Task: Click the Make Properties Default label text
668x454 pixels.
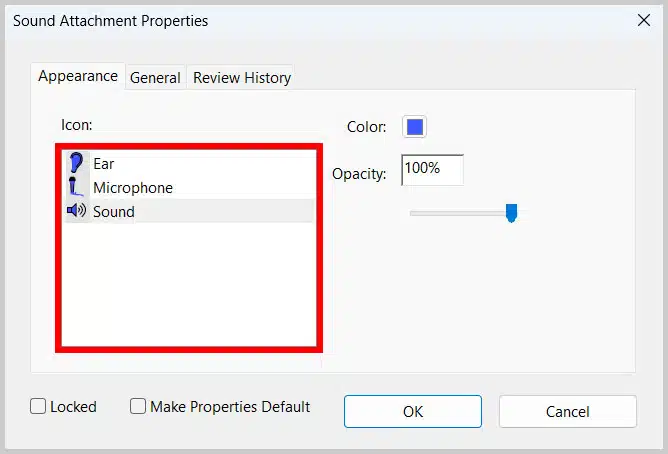Action: (x=230, y=407)
